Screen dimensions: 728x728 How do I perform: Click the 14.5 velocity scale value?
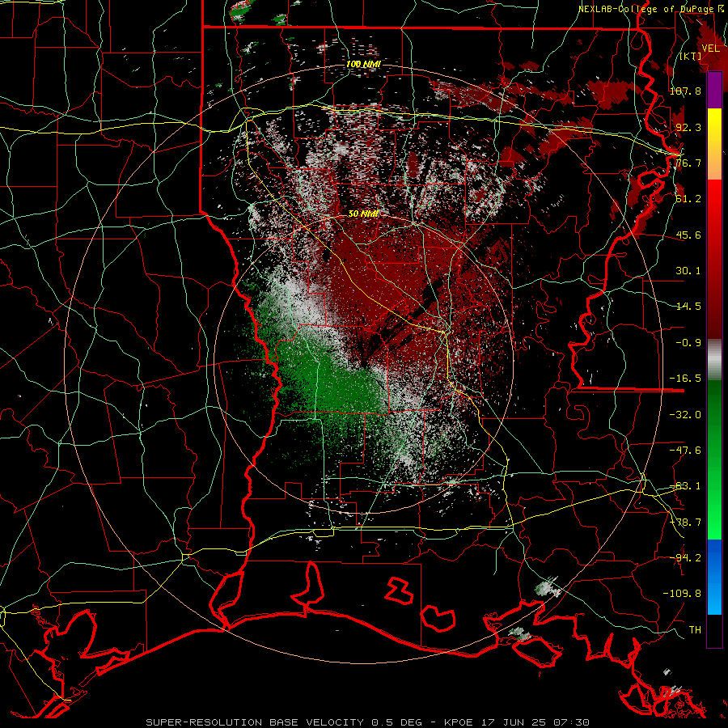688,307
